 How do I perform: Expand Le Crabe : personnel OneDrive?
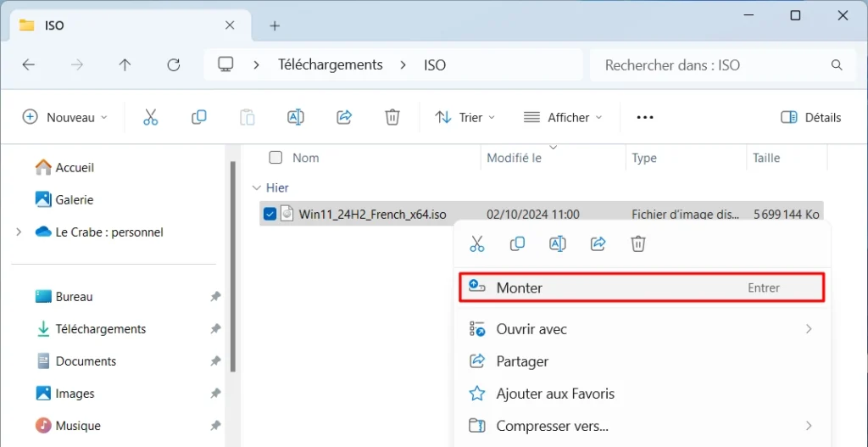[x=19, y=232]
